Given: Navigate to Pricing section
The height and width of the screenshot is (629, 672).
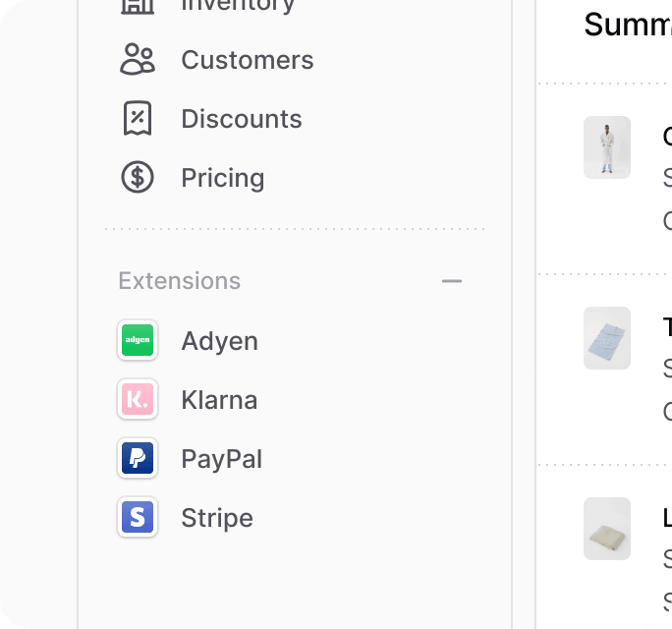Looking at the screenshot, I should 222,178.
